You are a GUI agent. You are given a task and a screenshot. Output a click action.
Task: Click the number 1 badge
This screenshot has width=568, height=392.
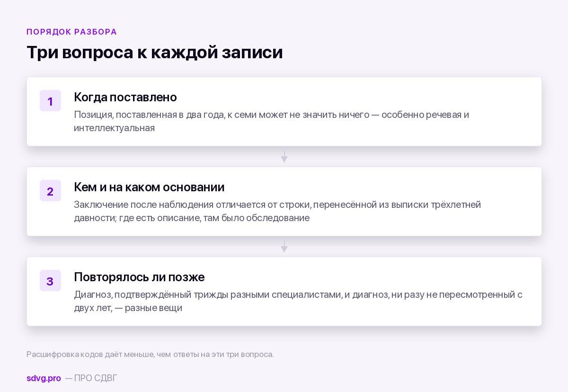pos(50,101)
